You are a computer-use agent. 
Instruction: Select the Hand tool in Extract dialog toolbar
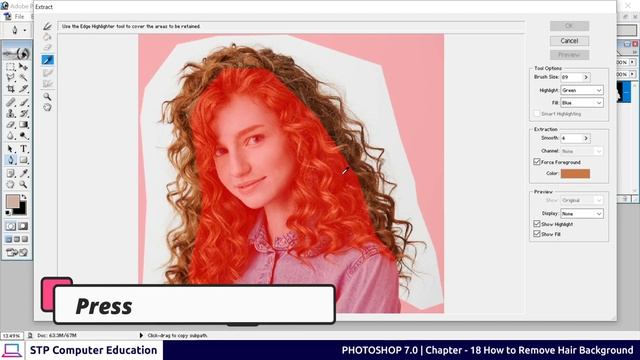[x=47, y=107]
